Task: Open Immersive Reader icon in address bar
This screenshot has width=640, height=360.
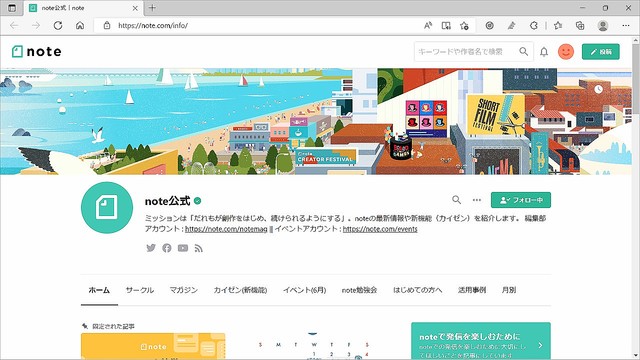Action: (x=446, y=25)
